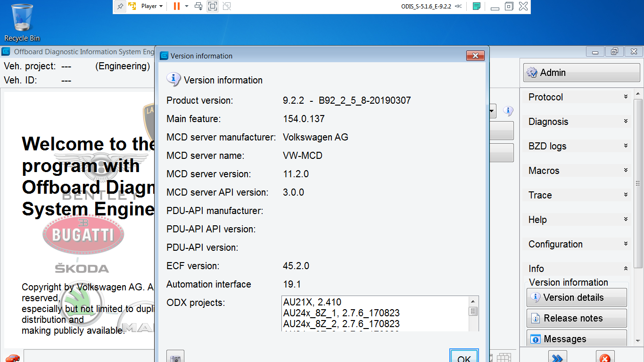
Task: Select AU21X, 2.410 in ODX projects
Action: 312,302
